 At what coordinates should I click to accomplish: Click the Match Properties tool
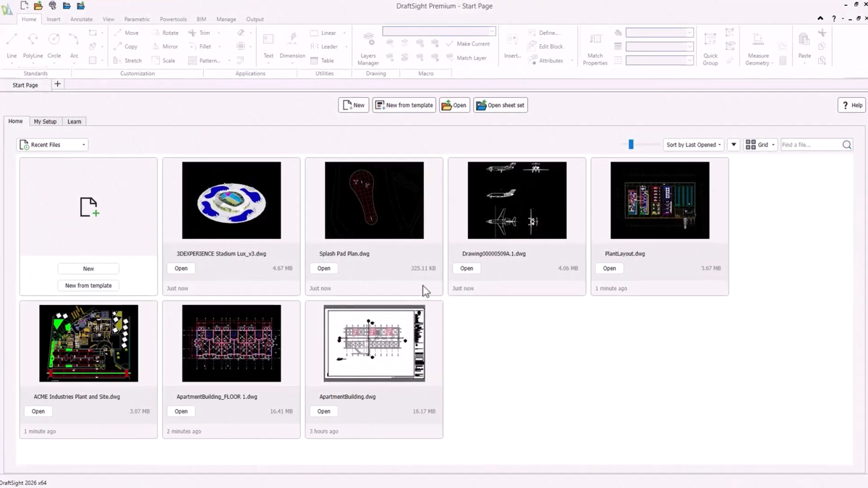coord(595,48)
